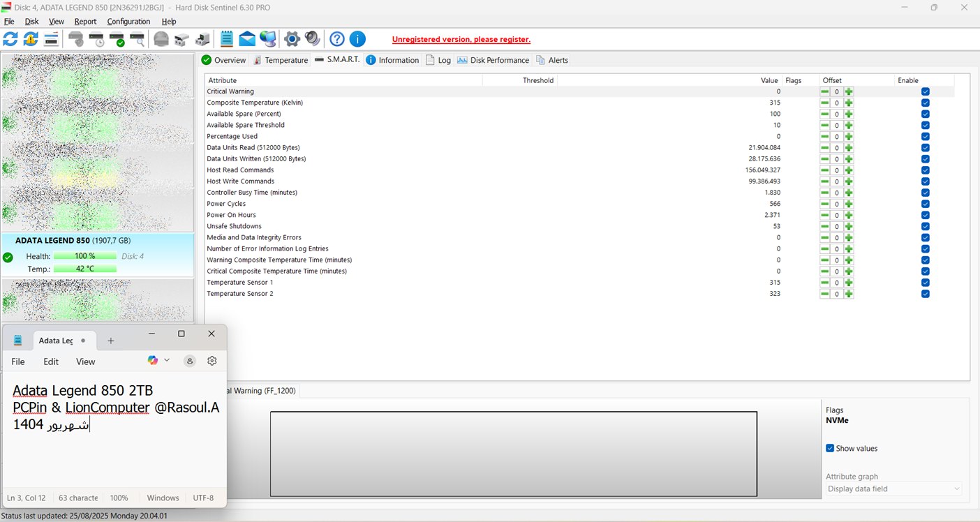Image resolution: width=980 pixels, height=522 pixels.
Task: Add a new Notepad tab with plus
Action: (x=110, y=341)
